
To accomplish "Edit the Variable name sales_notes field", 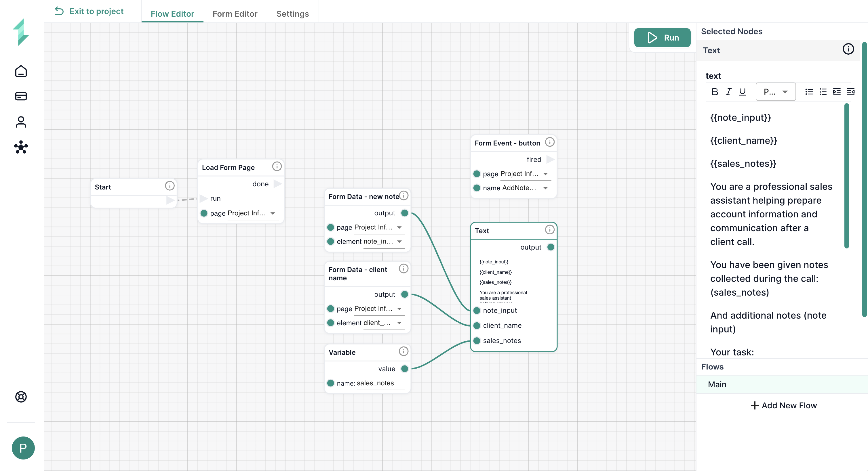I will pyautogui.click(x=380, y=383).
